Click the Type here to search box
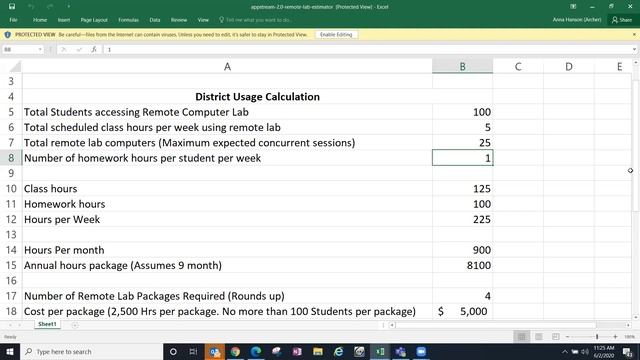This screenshot has width=640, height=360. tap(91, 351)
